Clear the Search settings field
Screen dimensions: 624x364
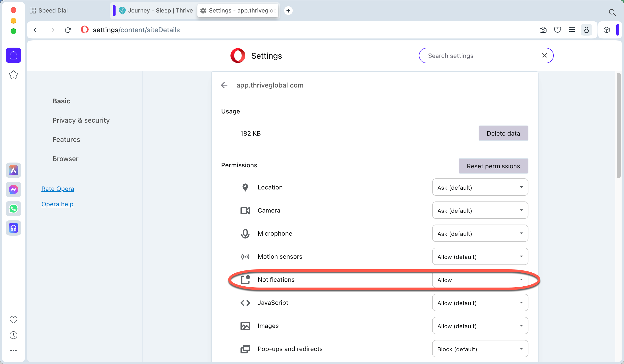(x=544, y=55)
